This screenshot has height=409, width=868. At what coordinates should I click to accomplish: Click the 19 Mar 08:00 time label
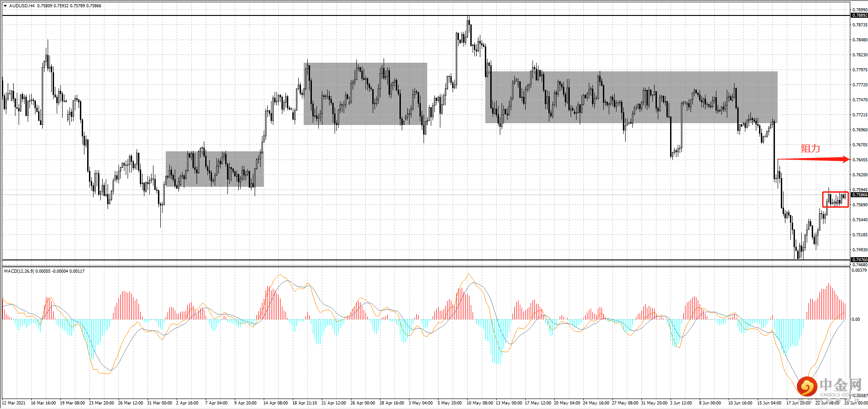click(72, 403)
